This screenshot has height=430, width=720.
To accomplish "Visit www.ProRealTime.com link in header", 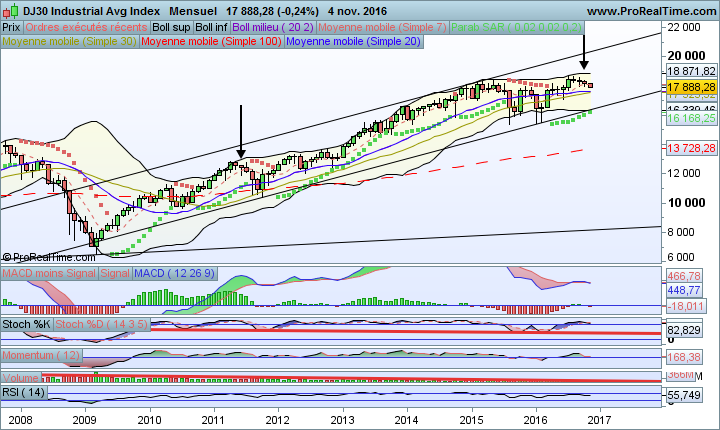I will pyautogui.click(x=651, y=11).
